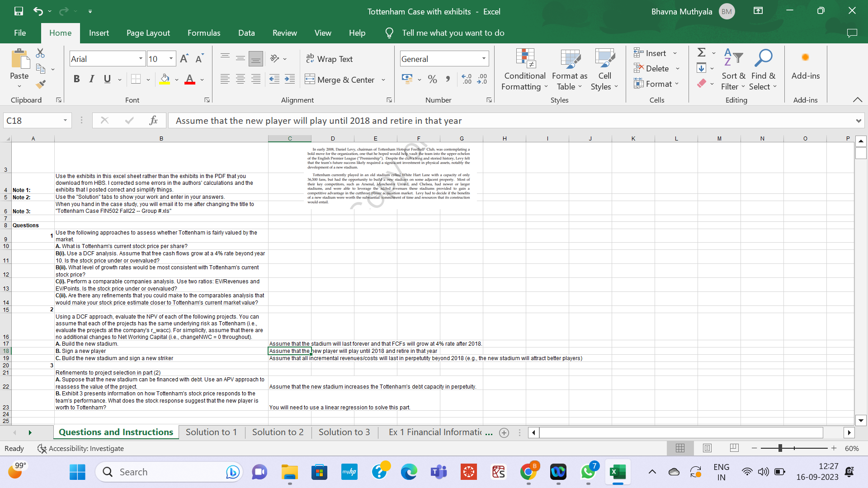Decrease font size with small A icon
Image resolution: width=868 pixels, height=488 pixels.
[x=199, y=59]
